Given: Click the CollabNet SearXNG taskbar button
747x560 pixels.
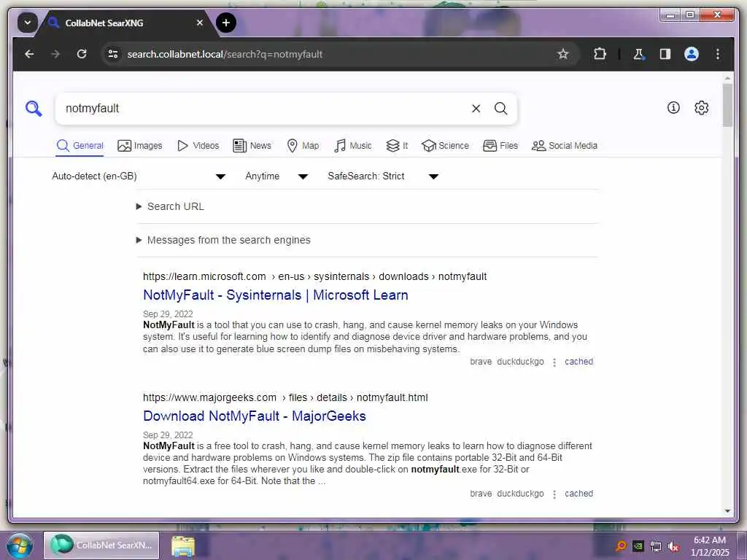Looking at the screenshot, I should pyautogui.click(x=101, y=545).
